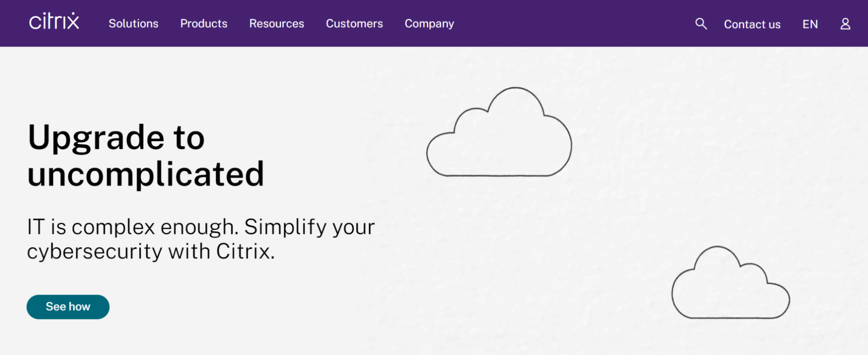Screen dimensions: 868x355
Task: Click the 'IT is complex enough' subheading text
Action: point(201,239)
